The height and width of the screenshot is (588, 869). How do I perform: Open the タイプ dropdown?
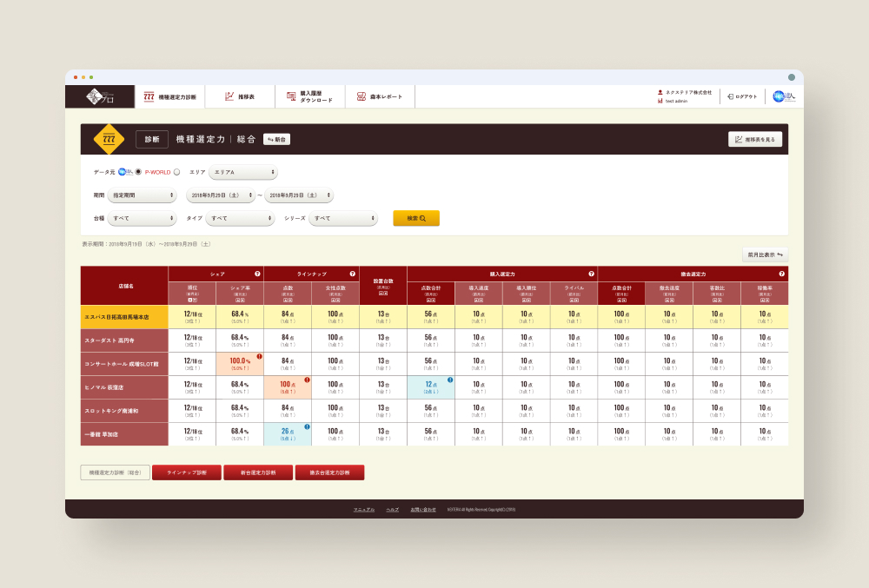[x=240, y=219]
